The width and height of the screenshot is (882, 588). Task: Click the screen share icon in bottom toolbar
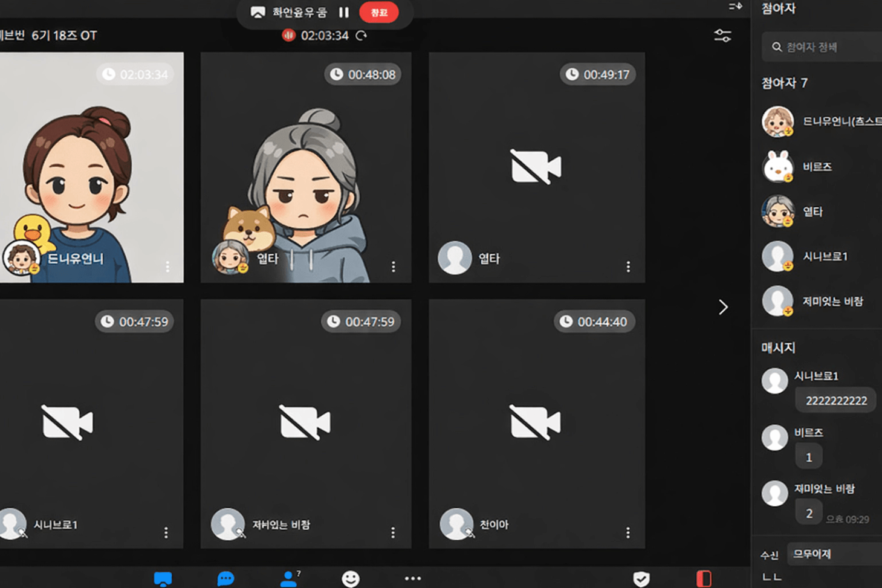(x=163, y=579)
